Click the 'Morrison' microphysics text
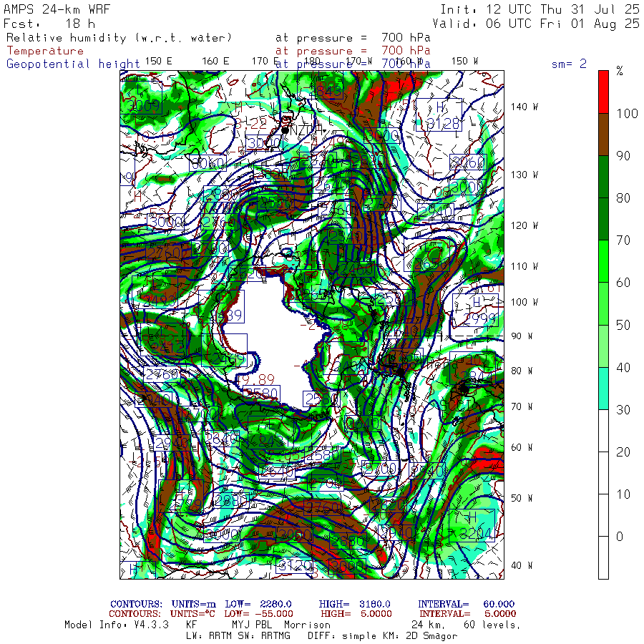The image size is (644, 644). click(307, 625)
